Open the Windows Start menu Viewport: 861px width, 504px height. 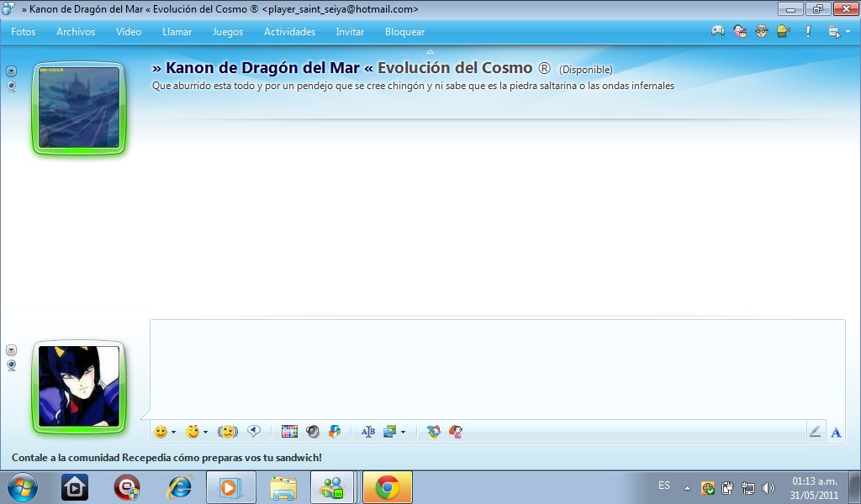[x=22, y=487]
